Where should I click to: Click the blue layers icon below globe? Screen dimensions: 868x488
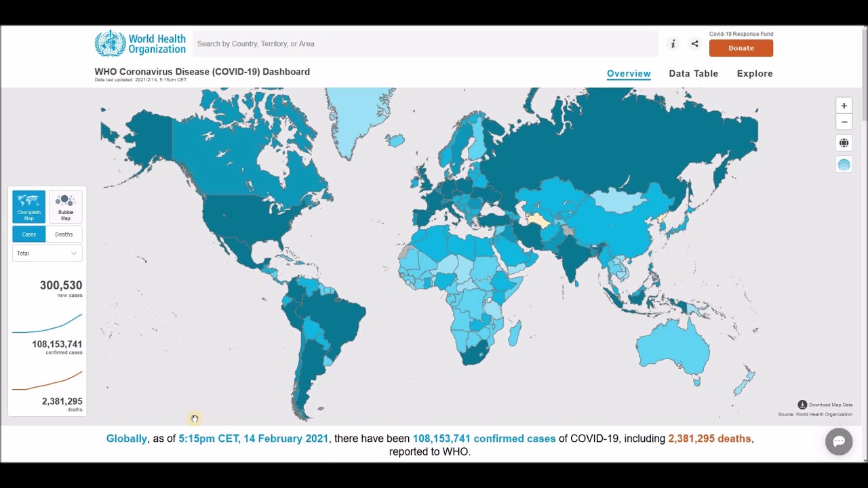pos(844,165)
